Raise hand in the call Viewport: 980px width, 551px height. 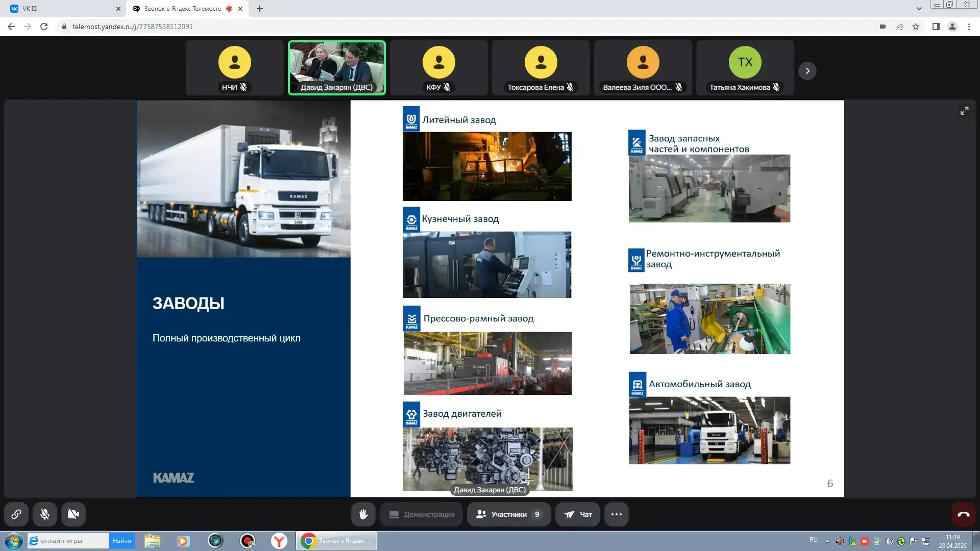(x=363, y=514)
